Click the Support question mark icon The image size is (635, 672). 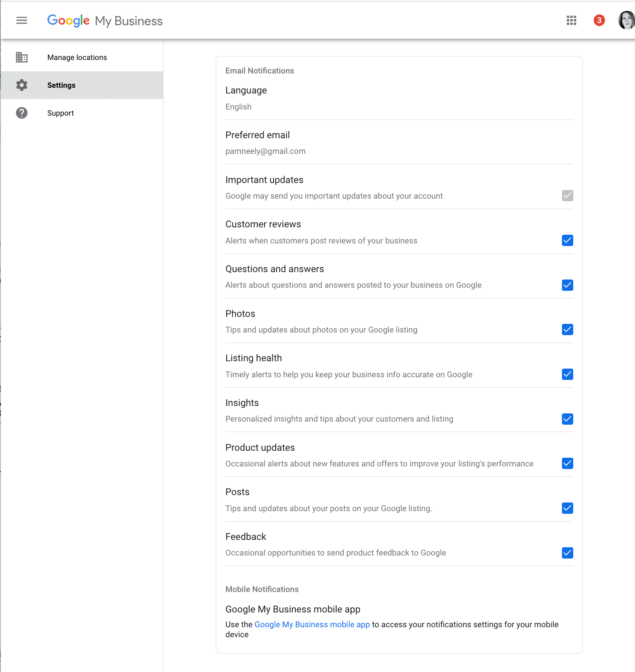22,113
